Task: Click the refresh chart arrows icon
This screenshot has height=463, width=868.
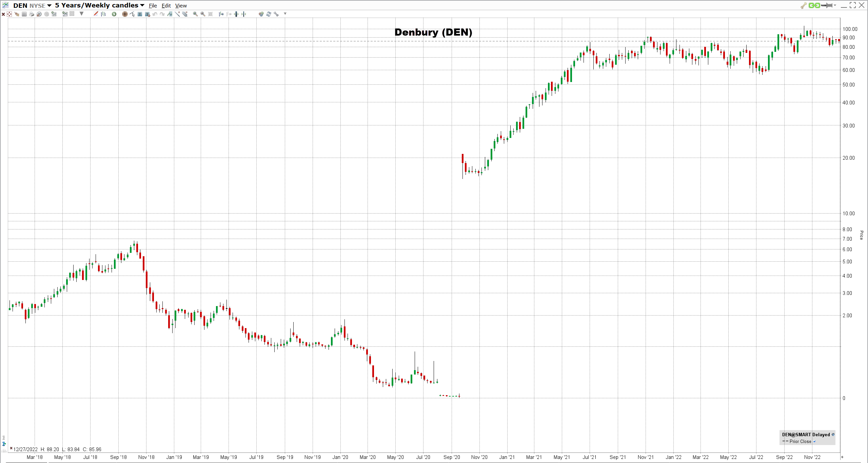Action: [269, 14]
